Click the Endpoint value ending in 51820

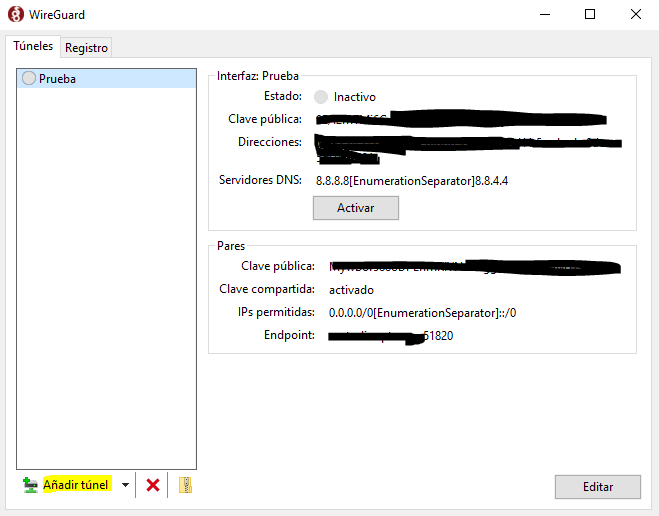(392, 337)
